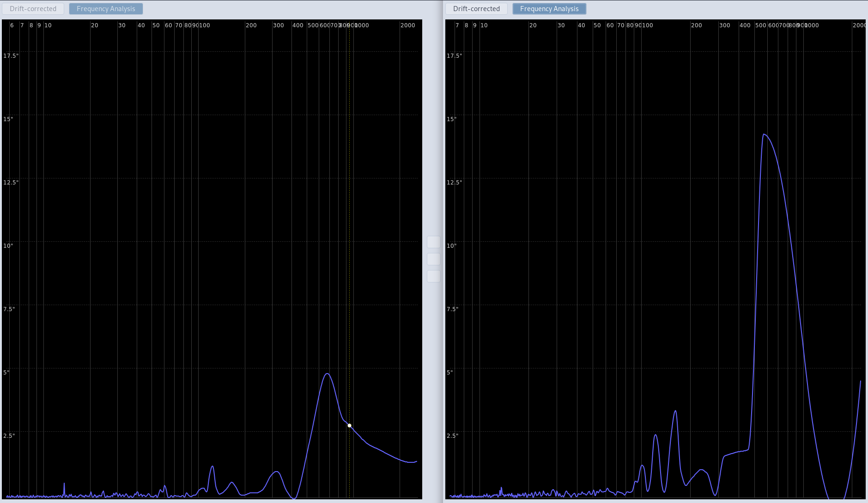Click the 30 frequency label in left graph

click(x=122, y=25)
